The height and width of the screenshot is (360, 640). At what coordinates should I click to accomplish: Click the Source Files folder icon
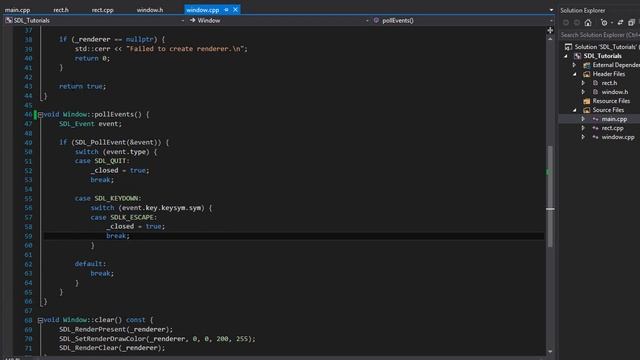tap(587, 110)
